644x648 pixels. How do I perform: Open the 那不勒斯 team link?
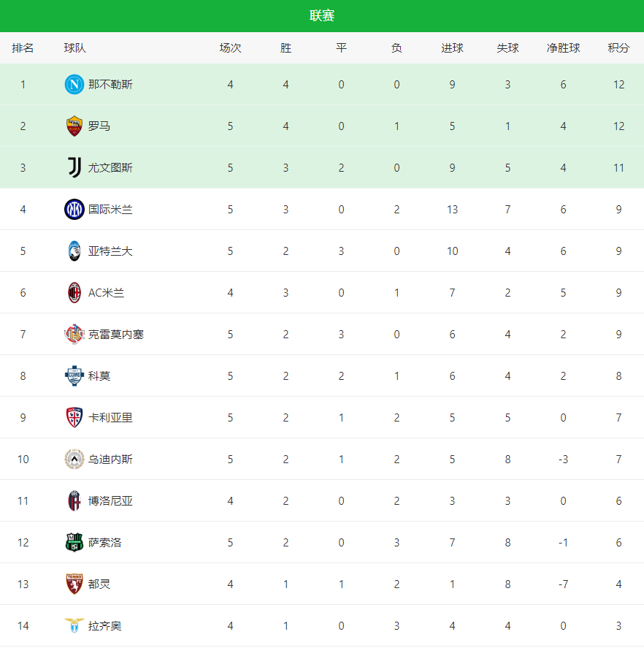(x=110, y=85)
